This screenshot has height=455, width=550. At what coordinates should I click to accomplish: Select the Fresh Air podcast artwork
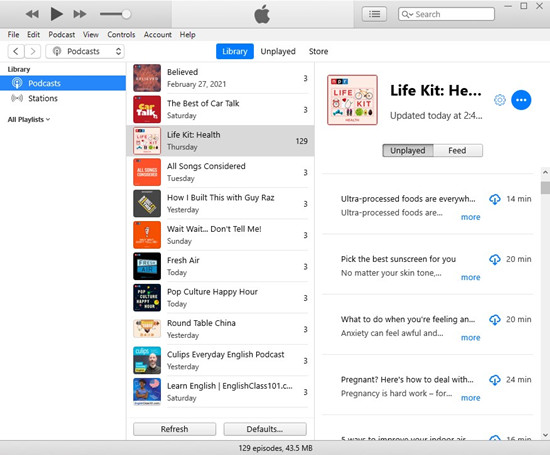[x=147, y=266]
